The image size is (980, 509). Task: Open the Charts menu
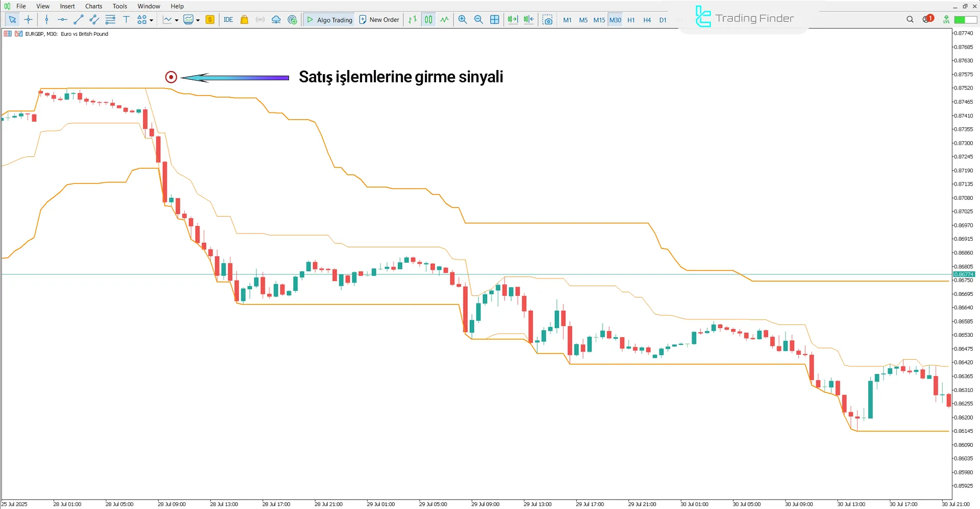pyautogui.click(x=93, y=6)
